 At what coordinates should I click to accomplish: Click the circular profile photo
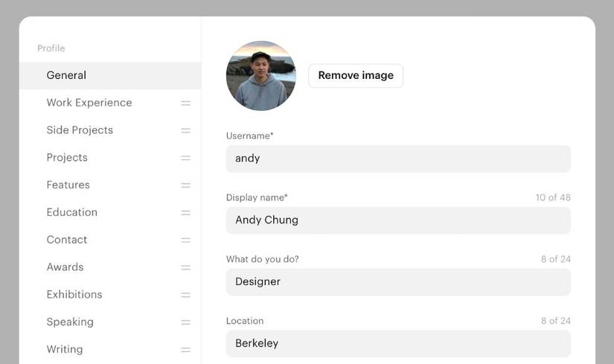(x=261, y=76)
